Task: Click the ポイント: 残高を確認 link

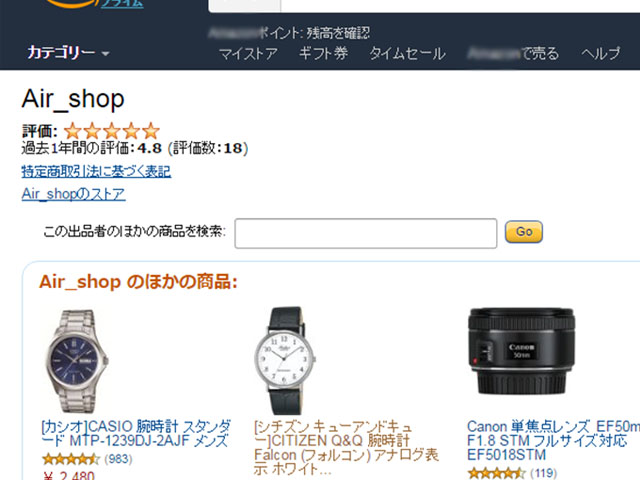Action: pos(289,33)
